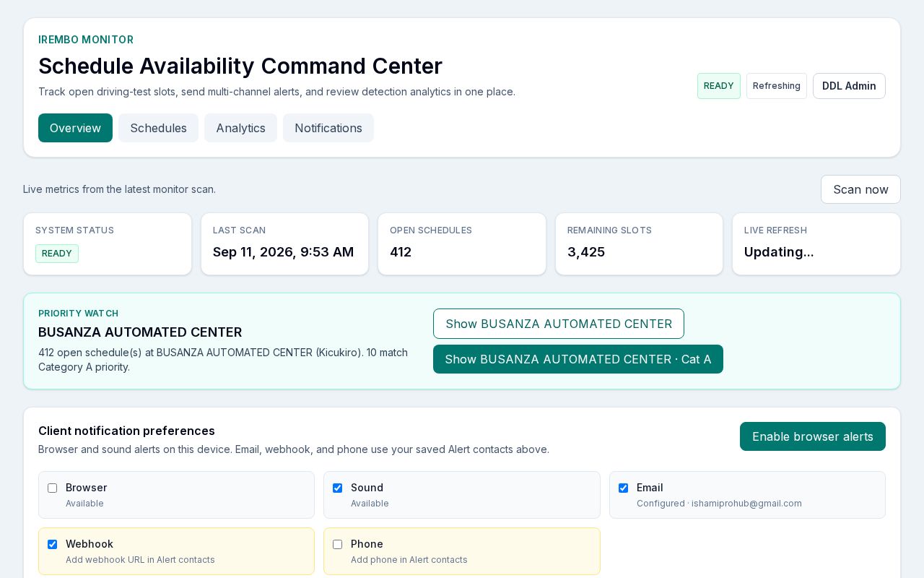Click Enable browser alerts button

pos(813,436)
